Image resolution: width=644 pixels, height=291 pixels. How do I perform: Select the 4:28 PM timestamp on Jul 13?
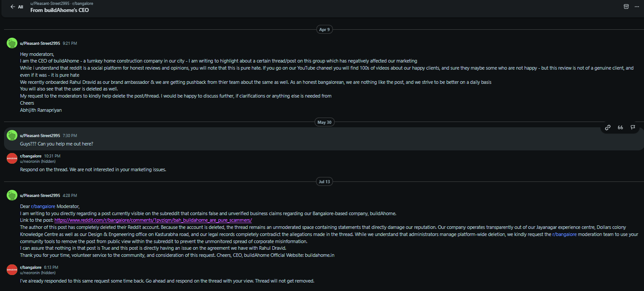(70, 196)
